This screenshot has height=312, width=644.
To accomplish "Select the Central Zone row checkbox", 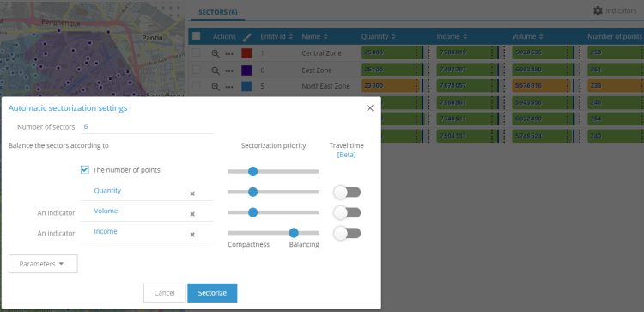I will [197, 52].
